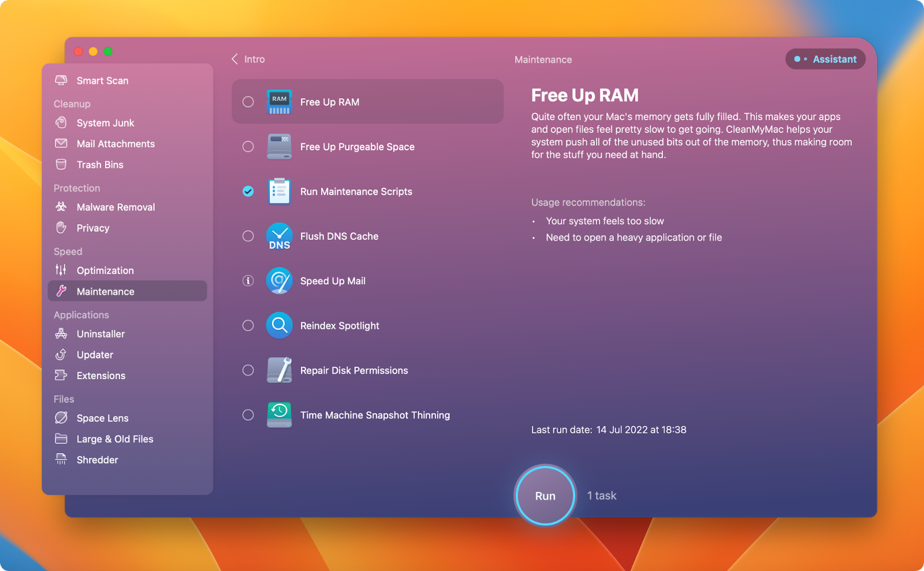
Task: Select Free Up Purgeable Space label
Action: coord(357,147)
